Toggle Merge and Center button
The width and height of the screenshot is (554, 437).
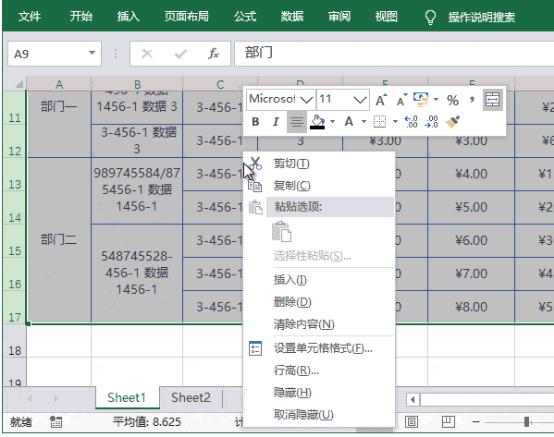point(493,100)
